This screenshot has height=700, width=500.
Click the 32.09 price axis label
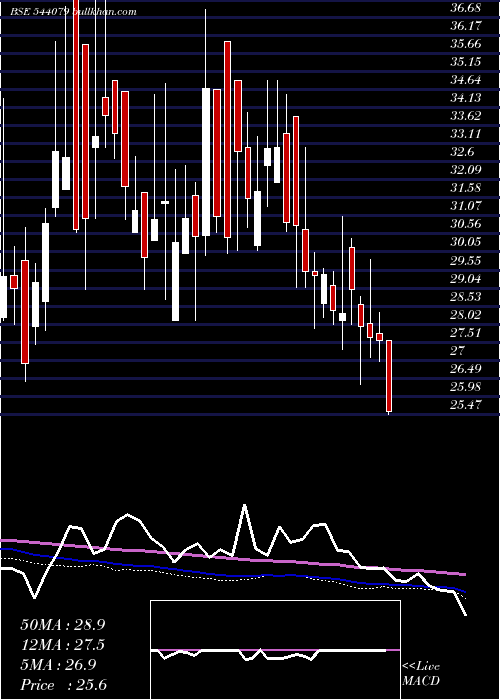click(466, 170)
